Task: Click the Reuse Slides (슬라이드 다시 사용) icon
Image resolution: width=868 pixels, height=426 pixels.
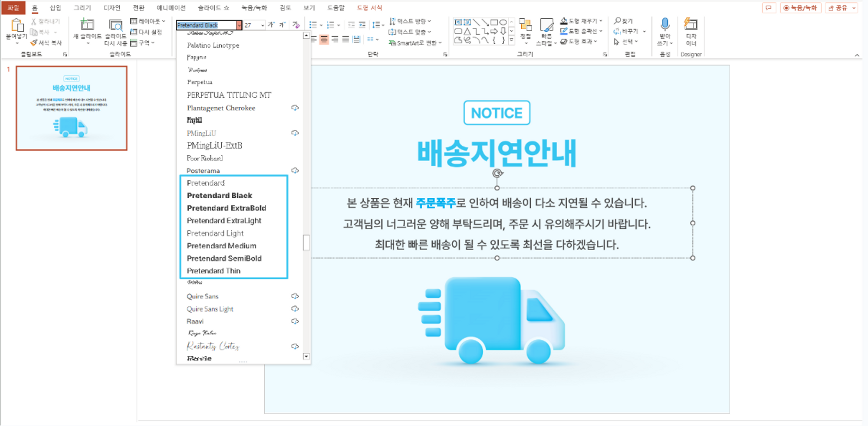Action: tap(115, 25)
